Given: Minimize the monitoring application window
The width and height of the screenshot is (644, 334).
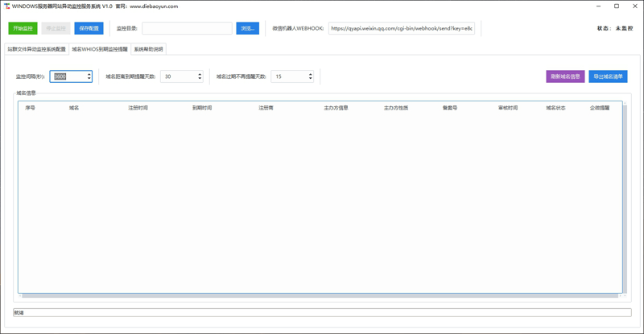Looking at the screenshot, I should tap(598, 6).
